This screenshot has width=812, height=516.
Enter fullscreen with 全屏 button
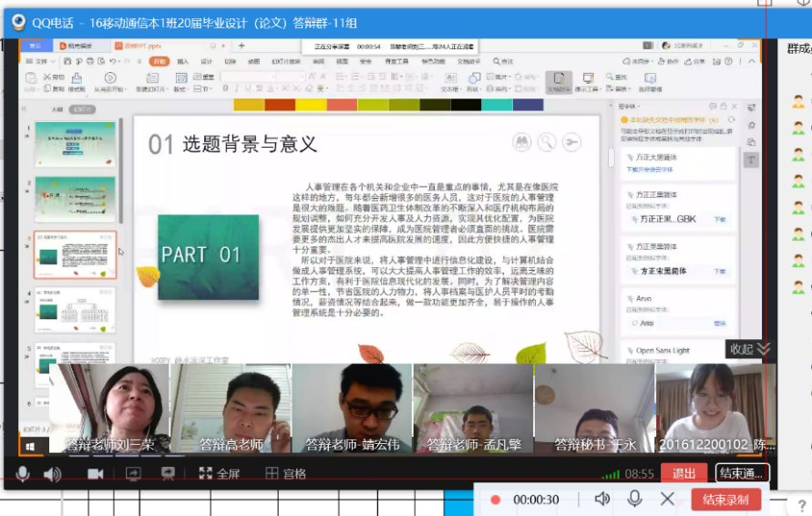pos(220,473)
